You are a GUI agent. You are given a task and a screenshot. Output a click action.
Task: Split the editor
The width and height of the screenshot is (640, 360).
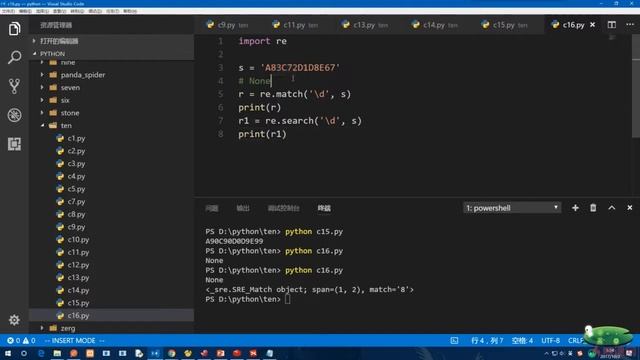click(611, 25)
